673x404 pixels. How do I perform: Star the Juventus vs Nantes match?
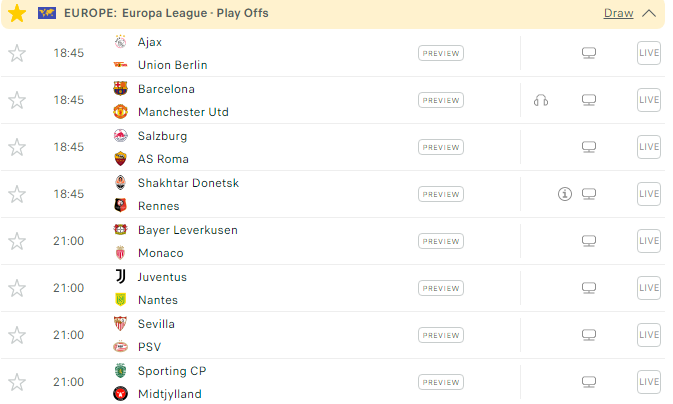(x=17, y=288)
